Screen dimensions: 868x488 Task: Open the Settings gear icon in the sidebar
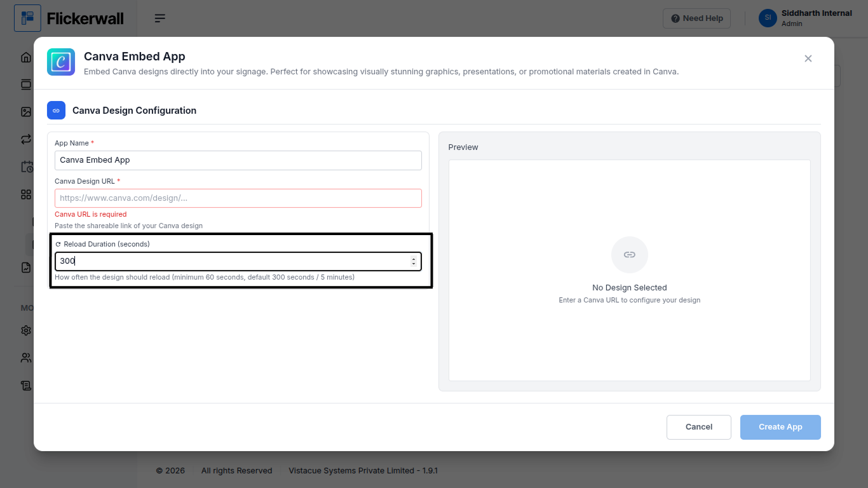[26, 330]
